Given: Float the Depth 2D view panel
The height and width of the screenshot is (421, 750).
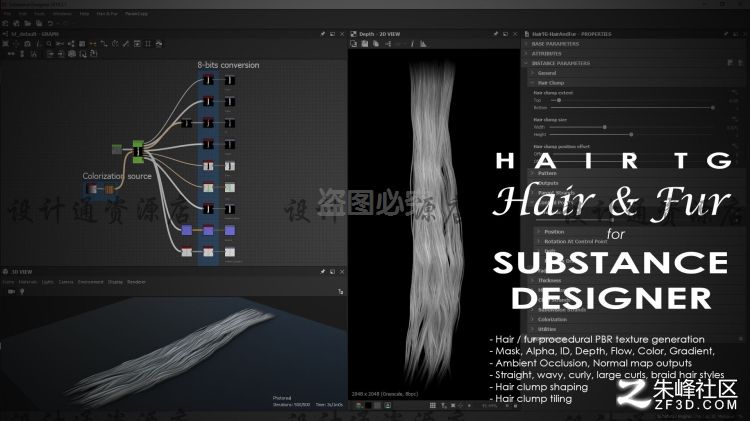Looking at the screenshot, I should pos(506,34).
